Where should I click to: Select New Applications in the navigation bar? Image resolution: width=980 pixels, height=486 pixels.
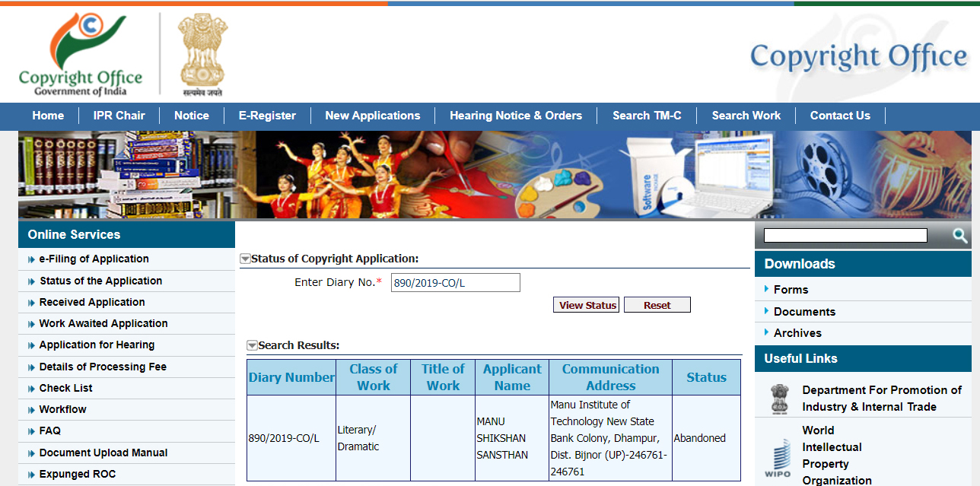[373, 116]
